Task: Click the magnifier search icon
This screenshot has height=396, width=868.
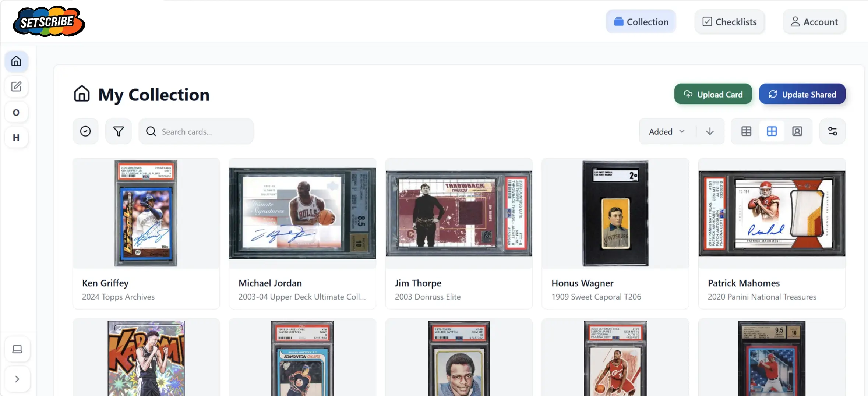Action: pyautogui.click(x=151, y=131)
